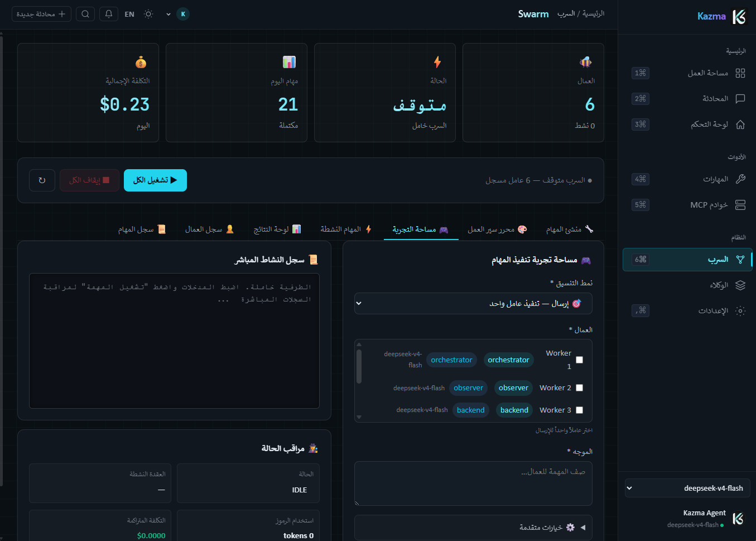Click the Kazma Agent logo at sidebar bottom

(738, 519)
